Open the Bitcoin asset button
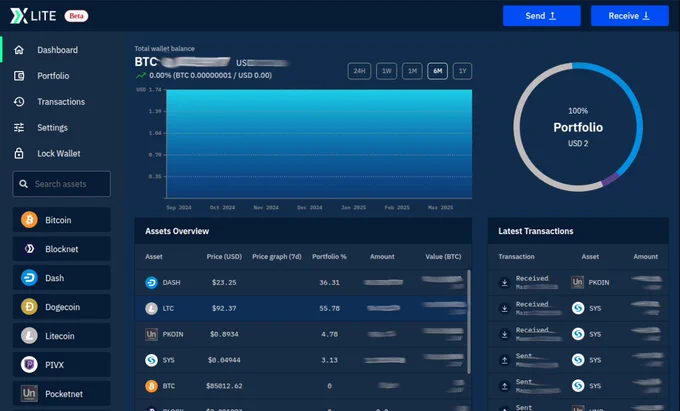This screenshot has height=411, width=680. (62, 220)
